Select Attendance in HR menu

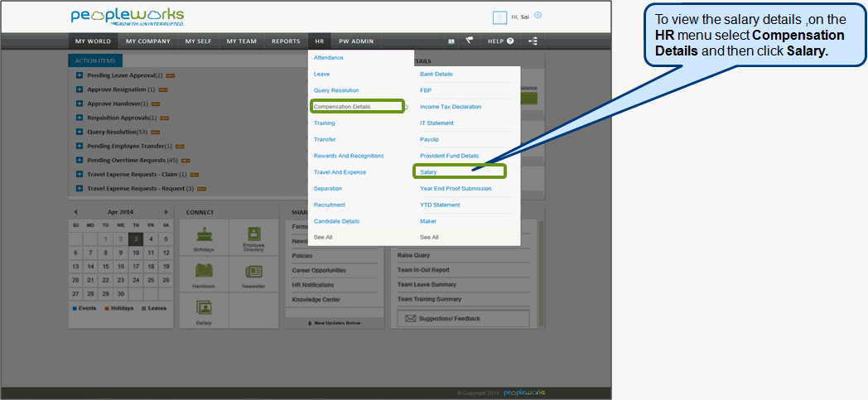point(328,57)
